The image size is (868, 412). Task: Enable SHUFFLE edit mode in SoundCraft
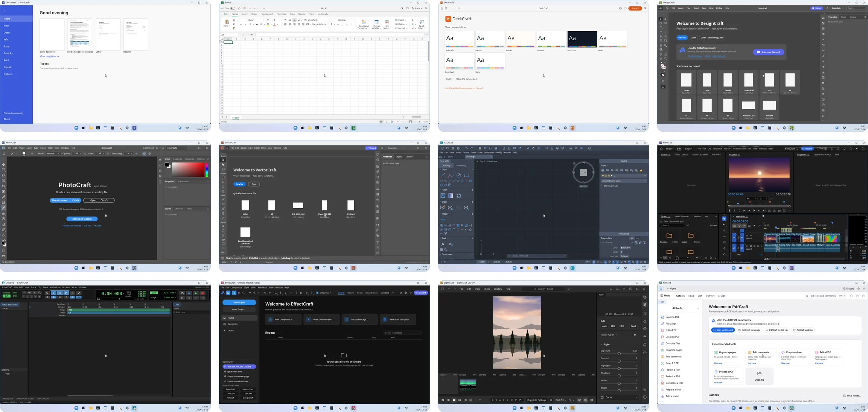[6, 293]
